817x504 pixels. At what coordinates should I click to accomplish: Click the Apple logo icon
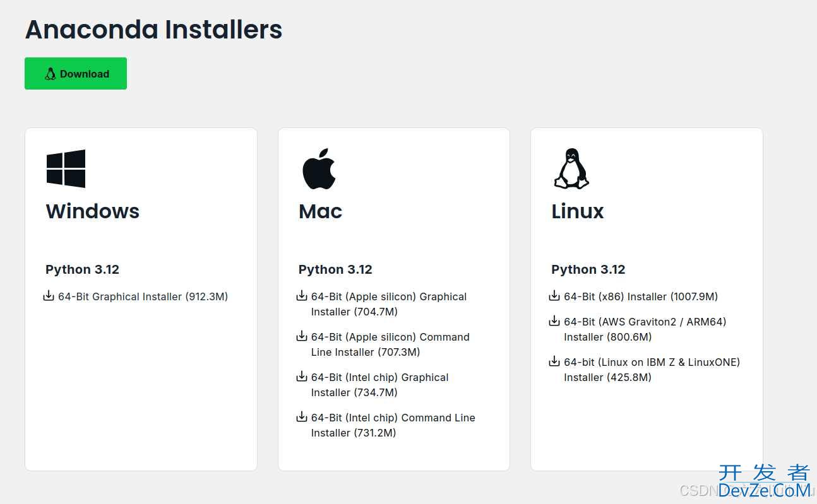[x=319, y=169]
